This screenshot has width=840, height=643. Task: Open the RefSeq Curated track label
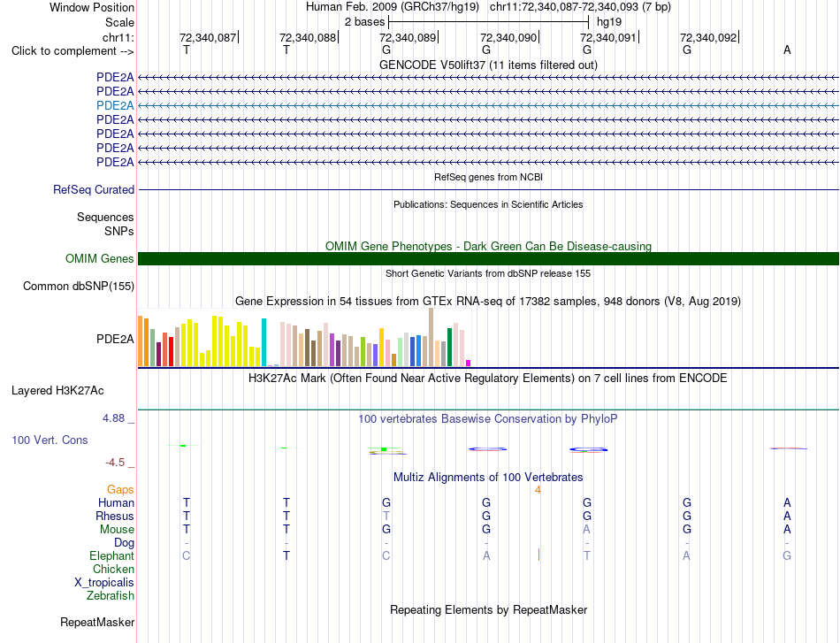93,189
